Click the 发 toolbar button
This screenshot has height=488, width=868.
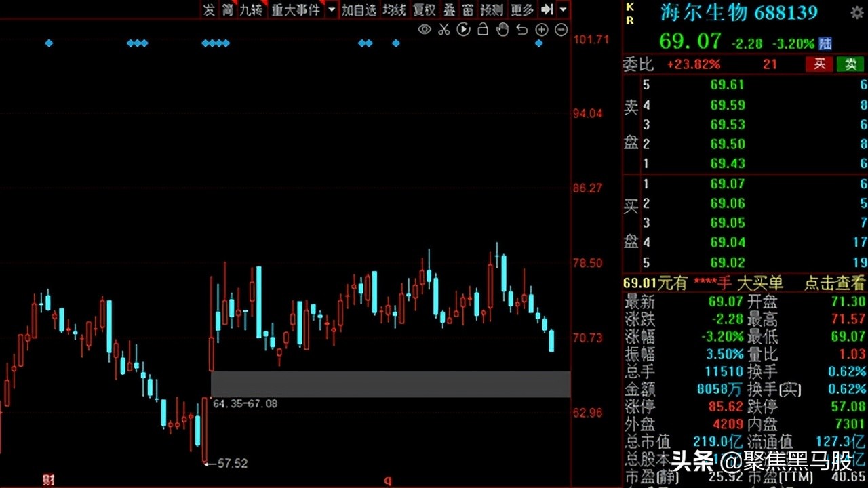click(209, 9)
